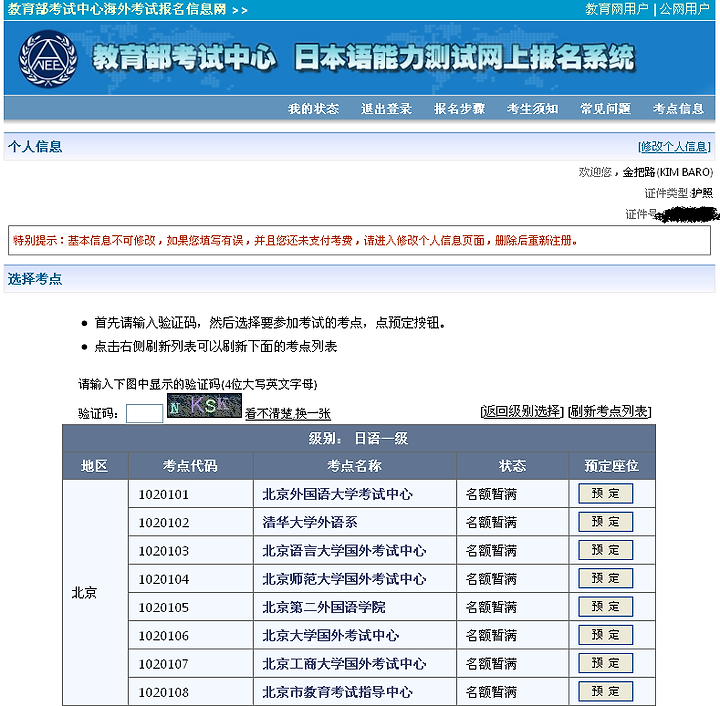This screenshot has width=720, height=706.
Task: Click the 个人信息 section heading
Action: pos(35,147)
